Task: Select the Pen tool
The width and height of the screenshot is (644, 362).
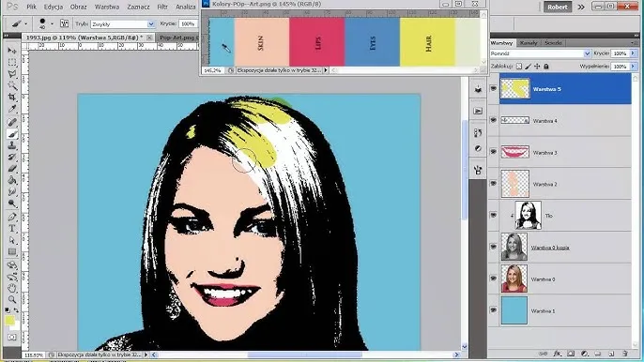Action: click(x=12, y=217)
